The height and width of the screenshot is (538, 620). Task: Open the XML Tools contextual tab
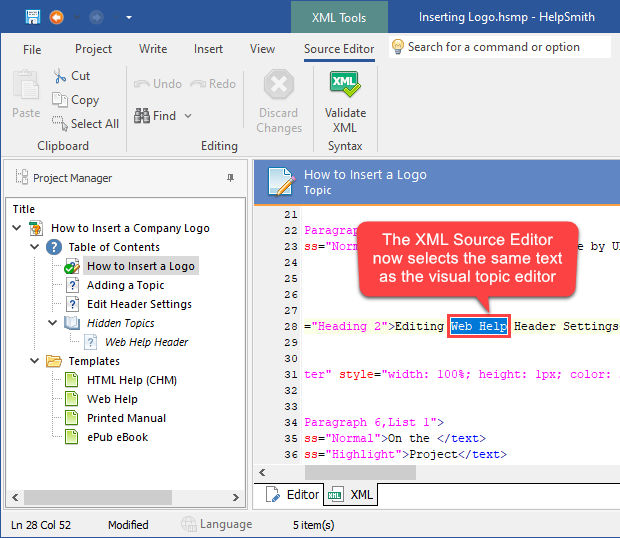tap(339, 17)
